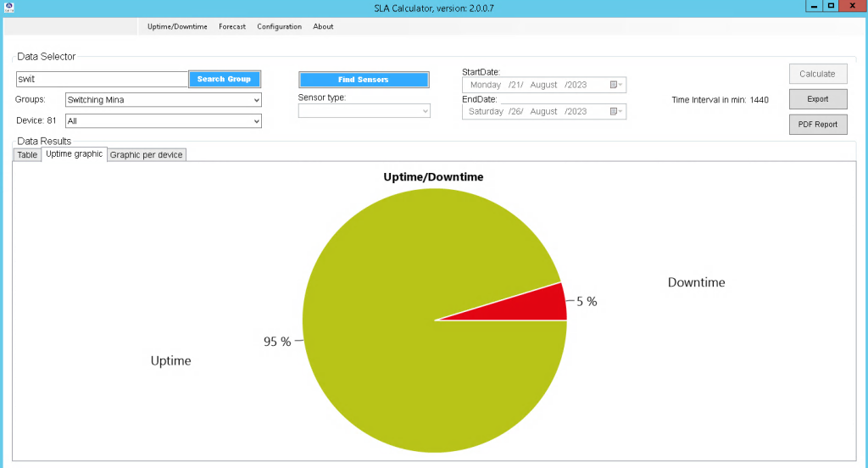Click the 'Time Interval in min: 1440' text
This screenshot has width=868, height=468.
tap(721, 100)
